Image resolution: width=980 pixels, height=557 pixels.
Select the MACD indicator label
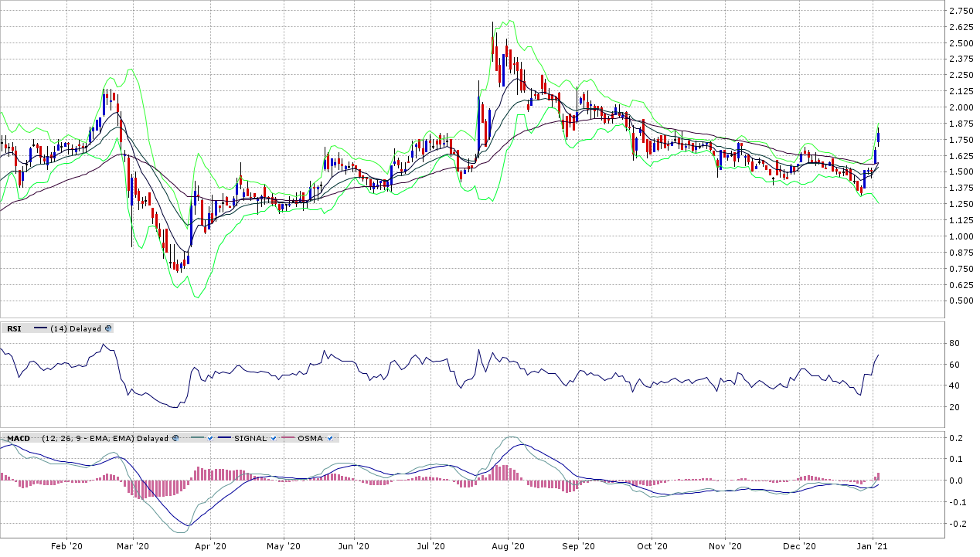click(18, 438)
